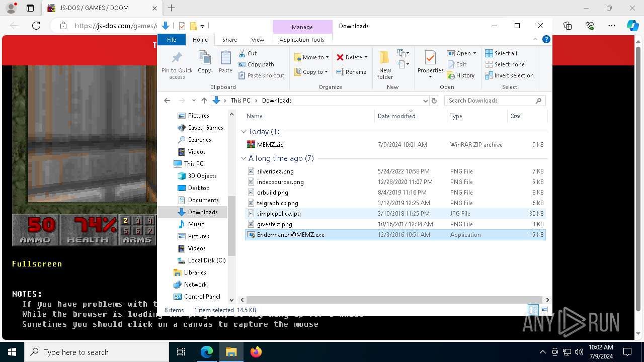Image resolution: width=644 pixels, height=362 pixels.
Task: Click Copy path in the ribbon
Action: 256,64
